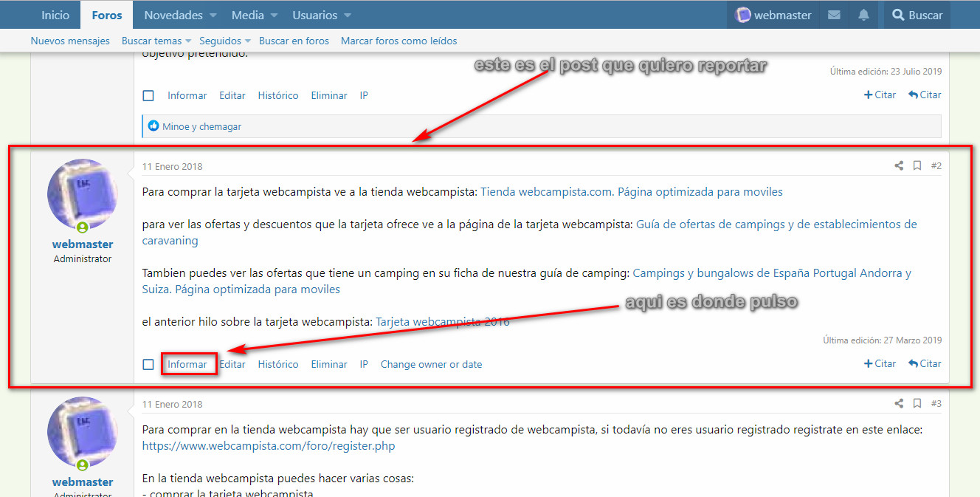Open the Media section
980x497 pixels.
[247, 15]
